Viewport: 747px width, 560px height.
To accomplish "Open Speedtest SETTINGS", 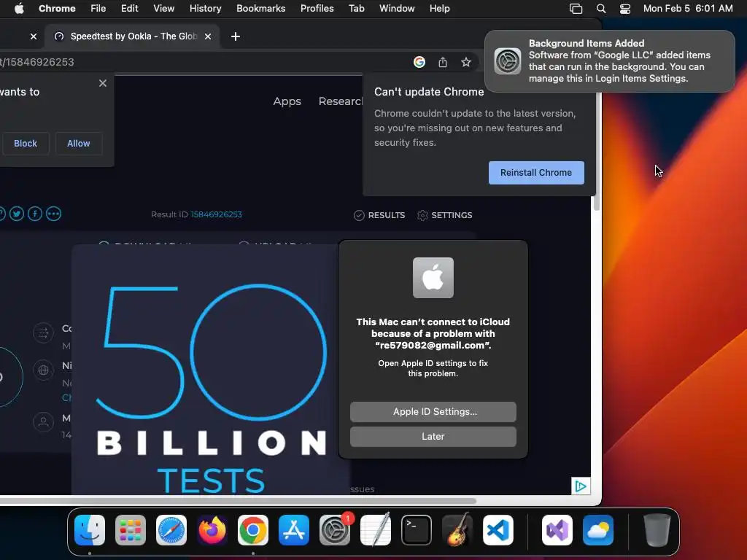I will pos(445,215).
